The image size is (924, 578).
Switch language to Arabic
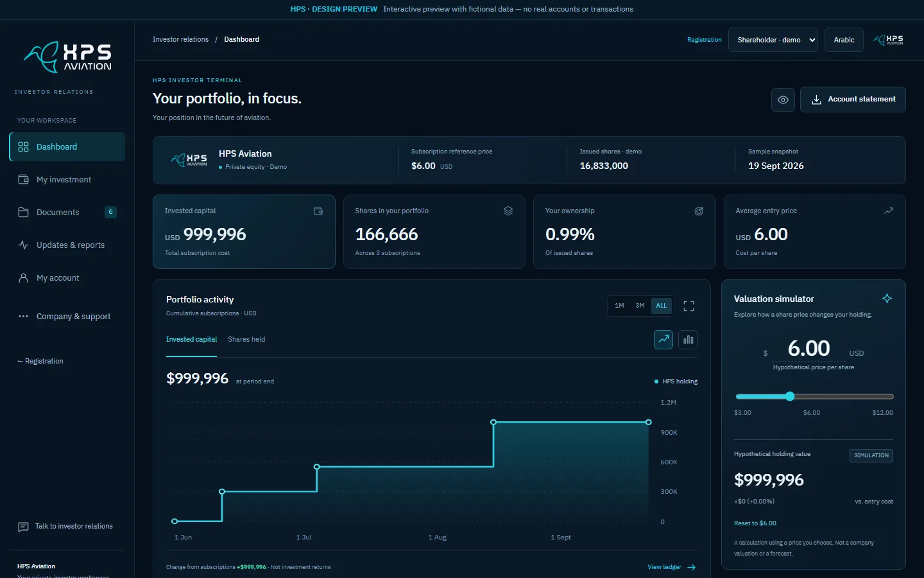point(844,40)
